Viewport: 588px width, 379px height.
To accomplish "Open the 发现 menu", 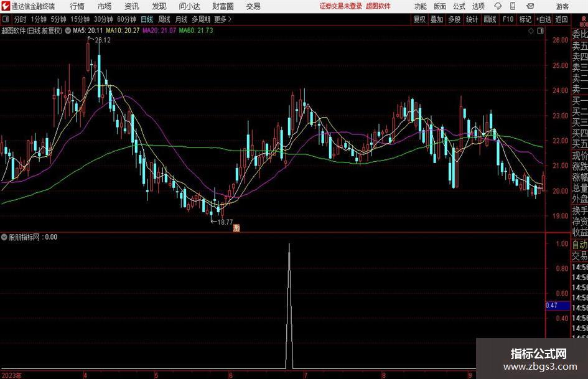I will pos(159,6).
